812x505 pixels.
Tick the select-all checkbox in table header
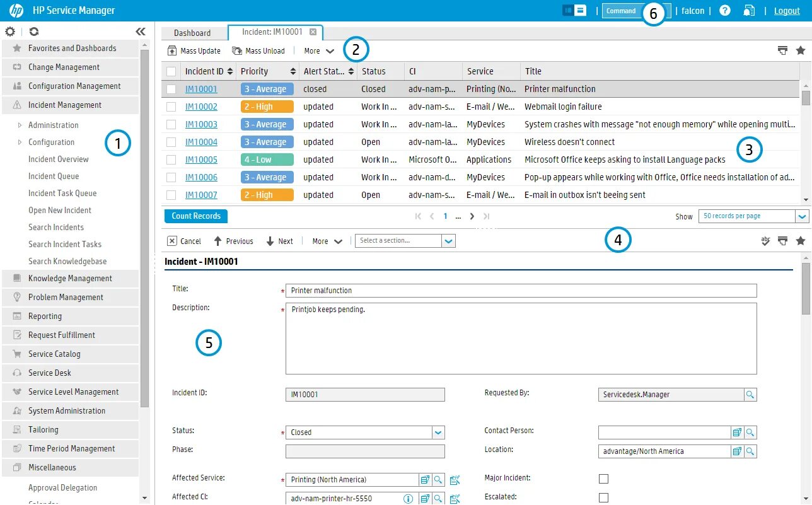pyautogui.click(x=171, y=71)
